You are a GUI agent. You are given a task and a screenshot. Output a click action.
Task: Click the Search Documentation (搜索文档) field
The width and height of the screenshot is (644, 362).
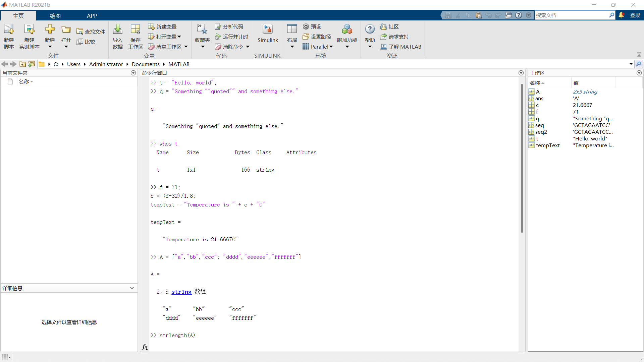572,15
